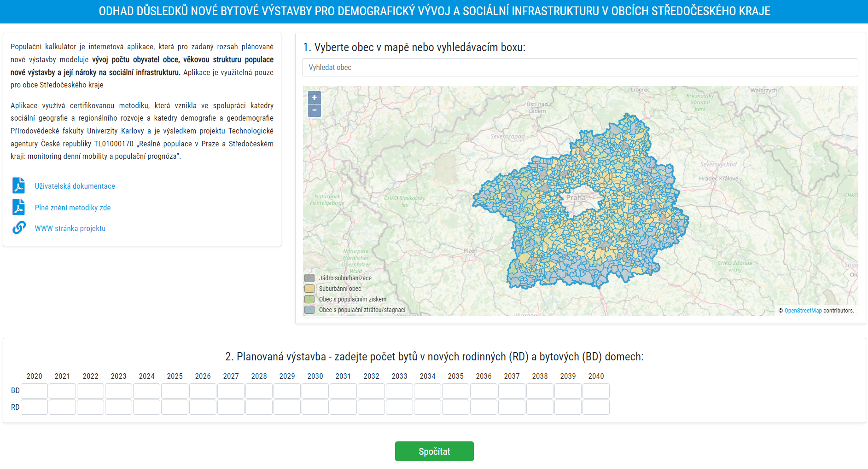The width and height of the screenshot is (868, 469).
Task: Click the chain link icon for project website
Action: point(19,228)
